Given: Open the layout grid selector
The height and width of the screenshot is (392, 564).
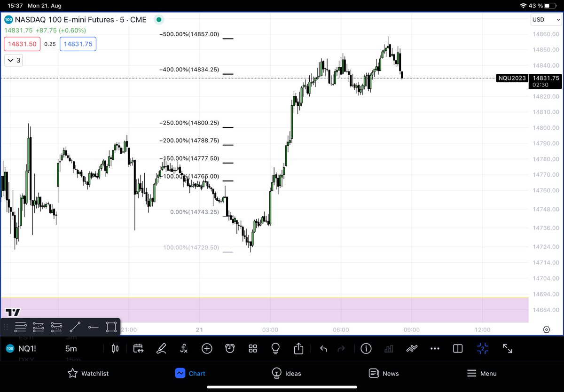Looking at the screenshot, I should (253, 348).
